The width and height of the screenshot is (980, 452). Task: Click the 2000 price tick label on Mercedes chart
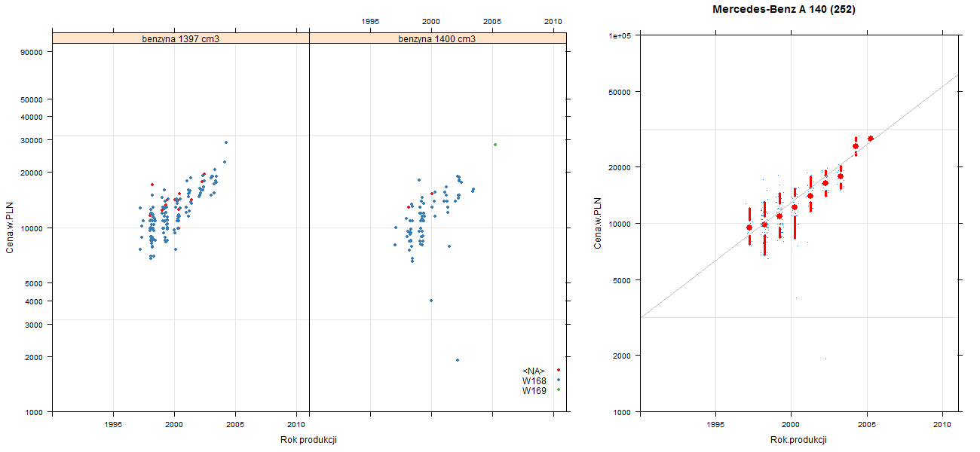click(x=622, y=356)
